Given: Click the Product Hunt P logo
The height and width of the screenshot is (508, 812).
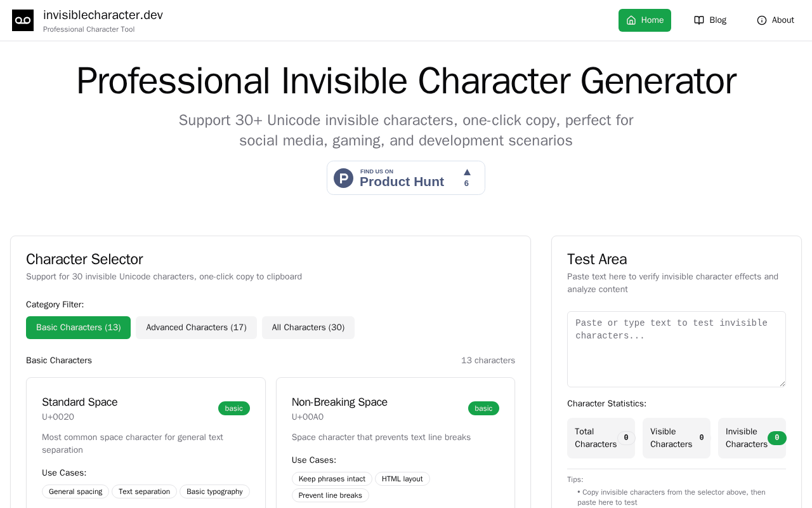Looking at the screenshot, I should (x=343, y=178).
